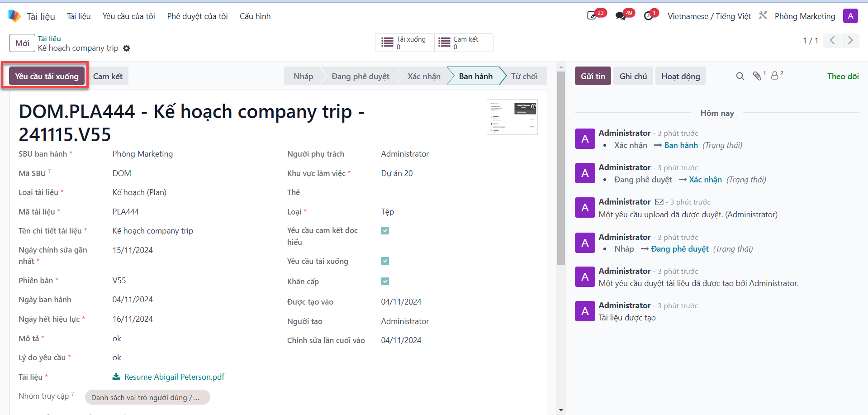Click form vertical scrollbar thumb
Screen dimensions: 868x415
click(x=561, y=167)
